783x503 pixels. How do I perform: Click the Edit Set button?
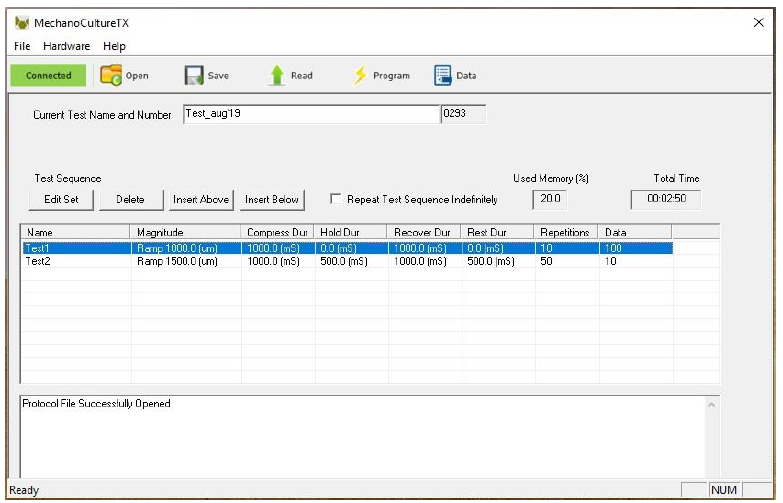click(x=63, y=200)
